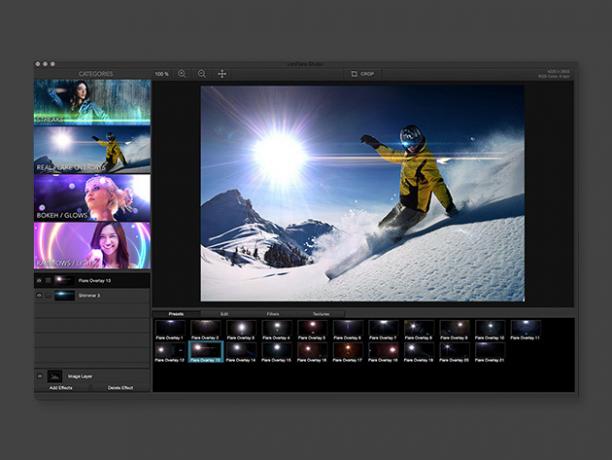Choose the Flare Overlay 2 preset

(205, 330)
